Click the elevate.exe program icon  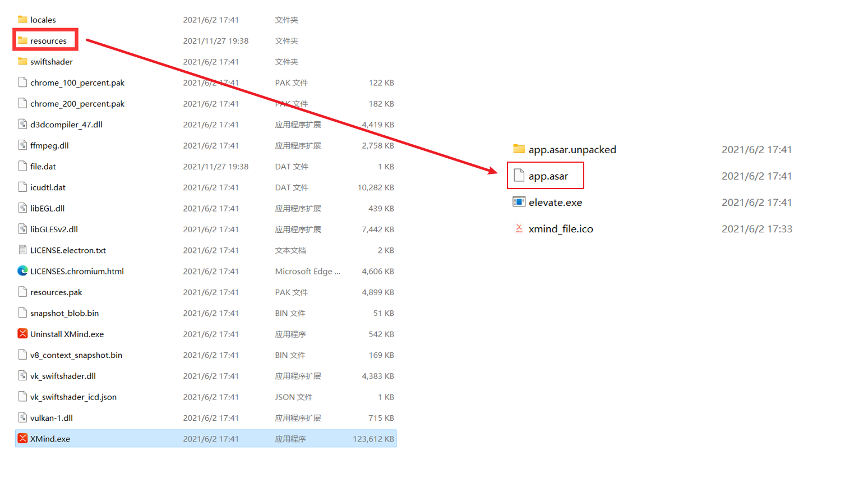[519, 202]
